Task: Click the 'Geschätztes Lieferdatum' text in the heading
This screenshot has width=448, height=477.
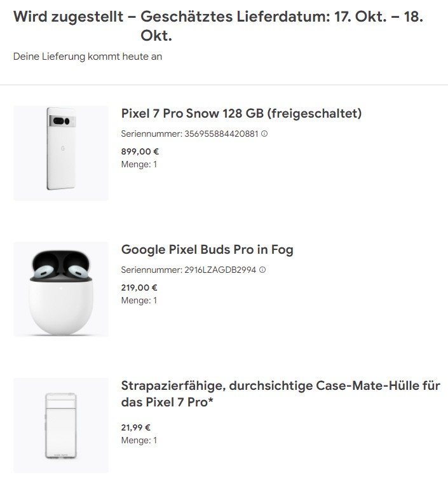Action: [x=235, y=17]
